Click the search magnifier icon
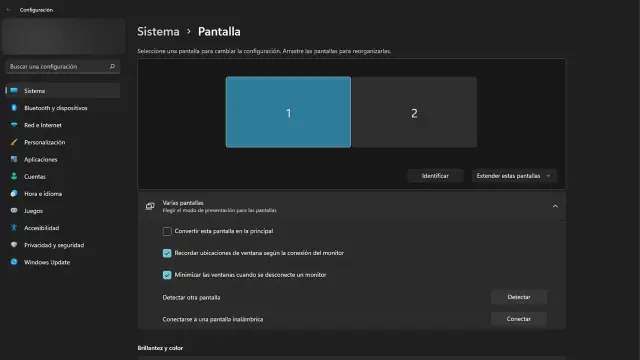This screenshot has width=640, height=360. tap(112, 66)
